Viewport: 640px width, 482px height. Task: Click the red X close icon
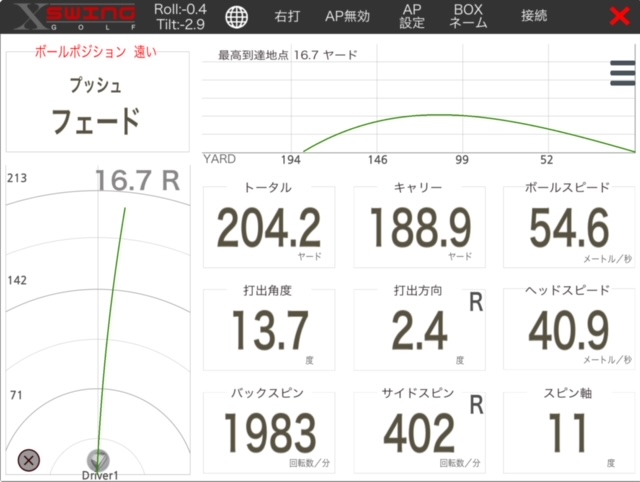pos(619,17)
